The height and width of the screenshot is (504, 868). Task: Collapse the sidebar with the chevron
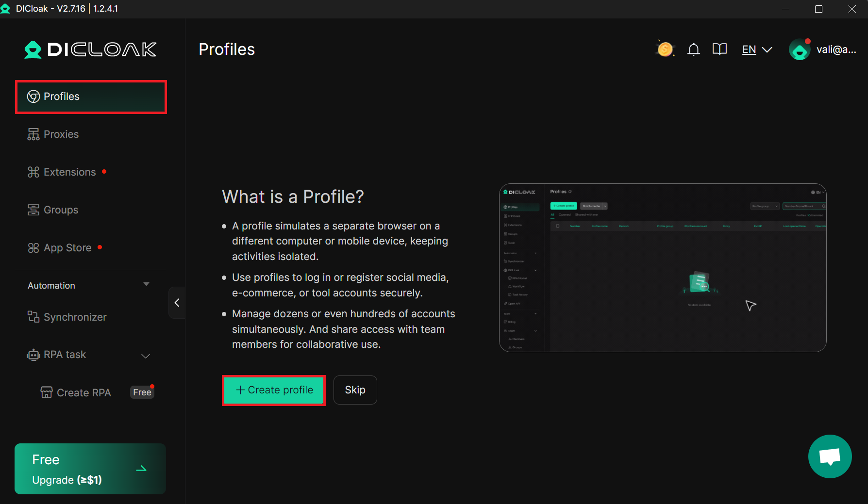click(x=177, y=302)
